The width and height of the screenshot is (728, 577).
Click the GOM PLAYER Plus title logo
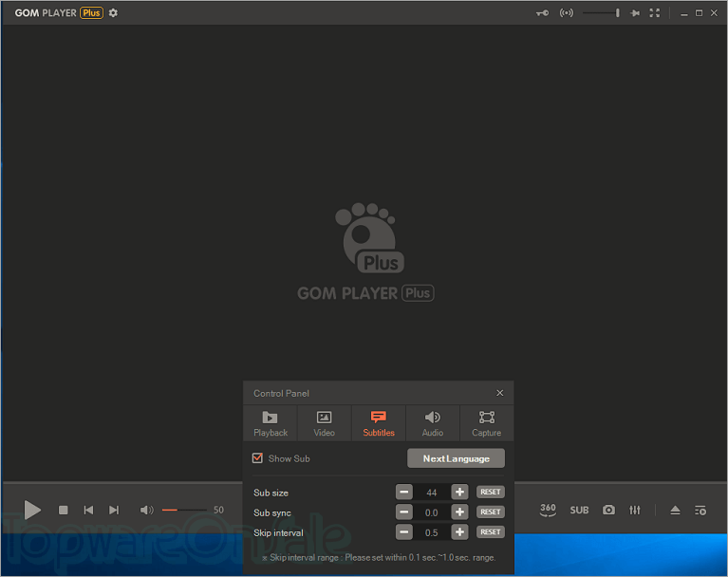pyautogui.click(x=59, y=13)
